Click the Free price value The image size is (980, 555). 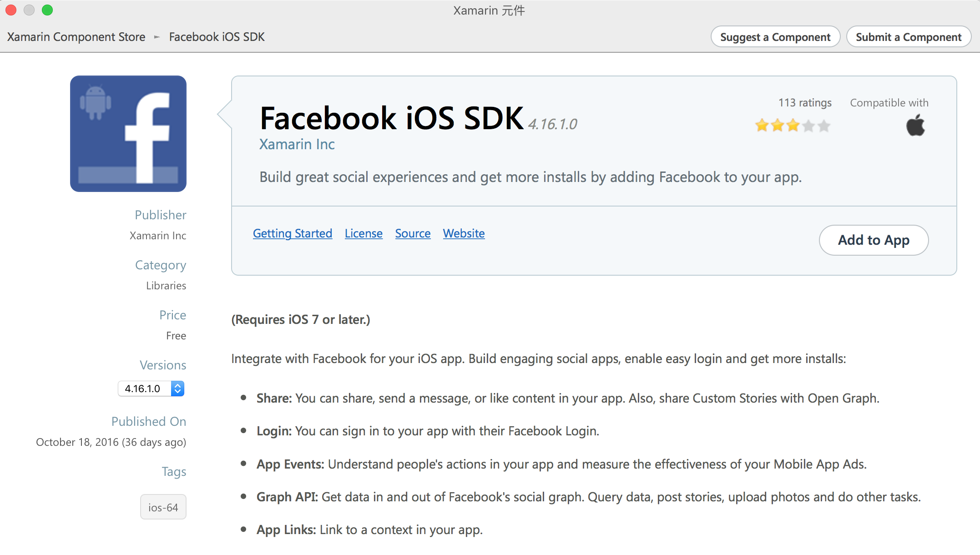tap(176, 336)
